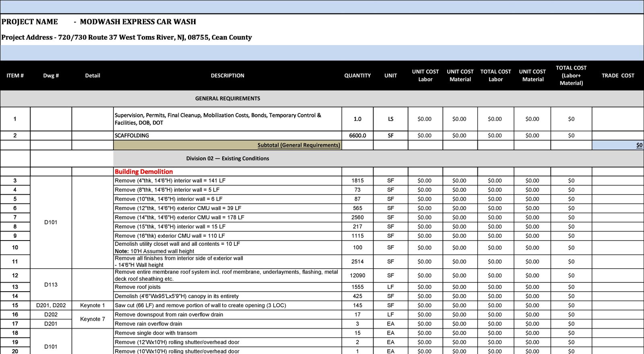The height and width of the screenshot is (354, 644).
Task: Select the Saw cut (66 LF) description
Action: [227, 306]
